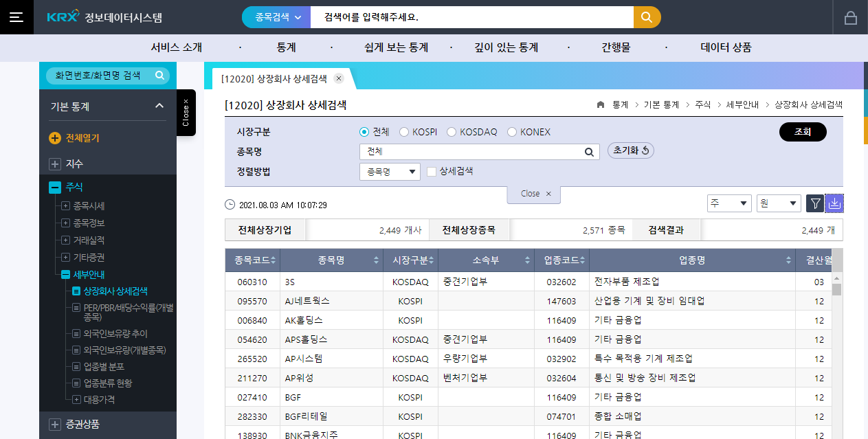Expand the 지수 tree node
868x439 pixels.
pos(55,164)
